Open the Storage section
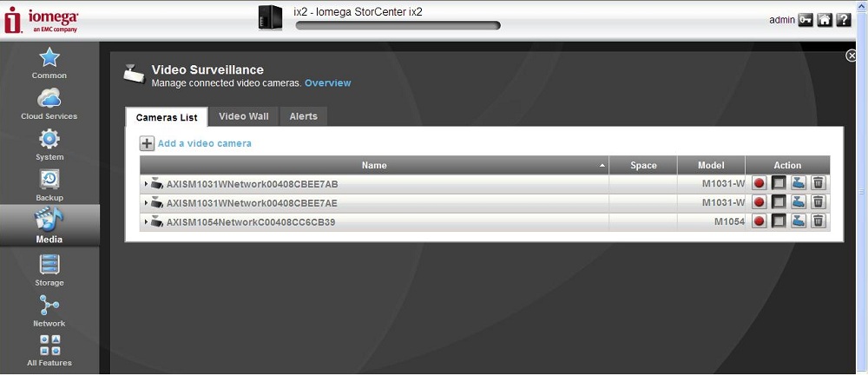Screen dimensions: 868x375 49,271
